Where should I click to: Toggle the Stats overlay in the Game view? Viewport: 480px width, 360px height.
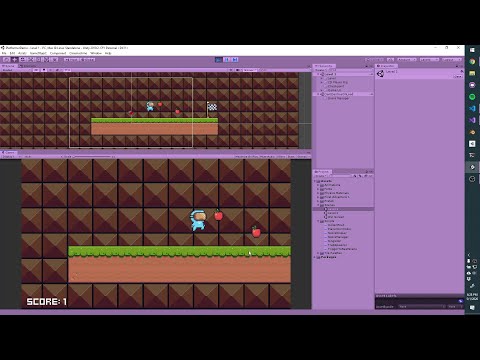[x=291, y=156]
